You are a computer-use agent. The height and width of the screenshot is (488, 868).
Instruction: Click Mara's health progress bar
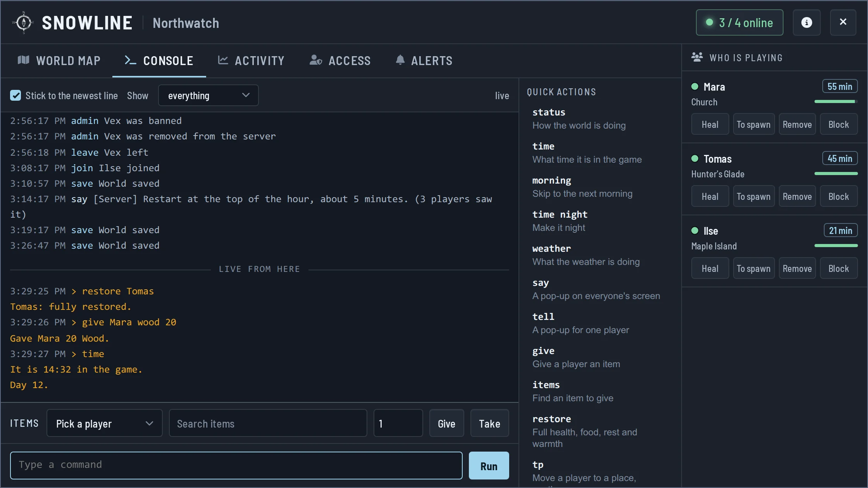(836, 101)
